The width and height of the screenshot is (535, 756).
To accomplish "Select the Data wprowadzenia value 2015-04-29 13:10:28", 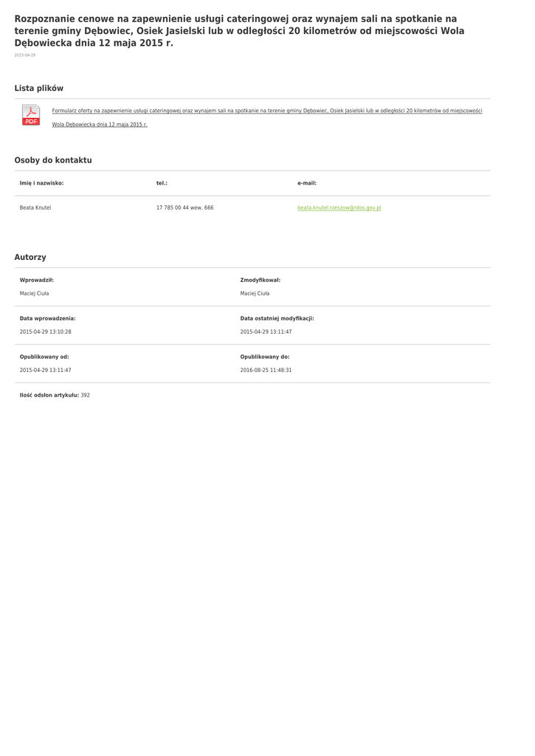I will pyautogui.click(x=45, y=331).
